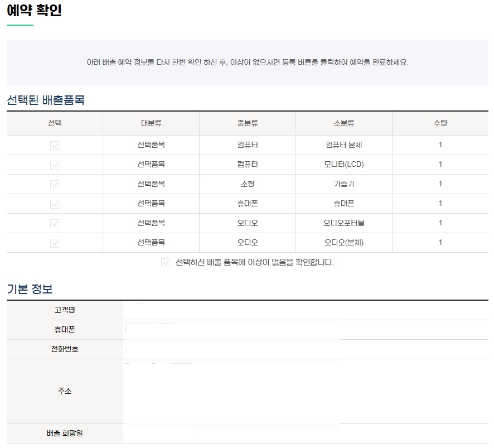This screenshot has width=494, height=448.
Task: Check the 이상이 없음을 확인합니다 confirmation box
Action: coord(166,263)
